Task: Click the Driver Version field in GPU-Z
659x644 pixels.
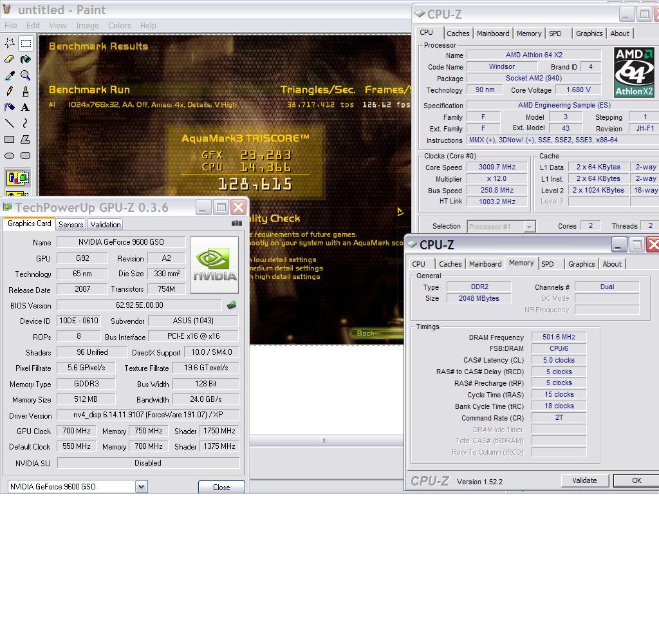Action: (148, 415)
